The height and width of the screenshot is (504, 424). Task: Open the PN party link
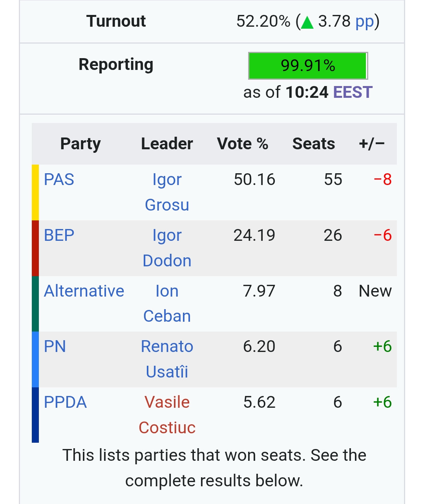[x=55, y=346]
